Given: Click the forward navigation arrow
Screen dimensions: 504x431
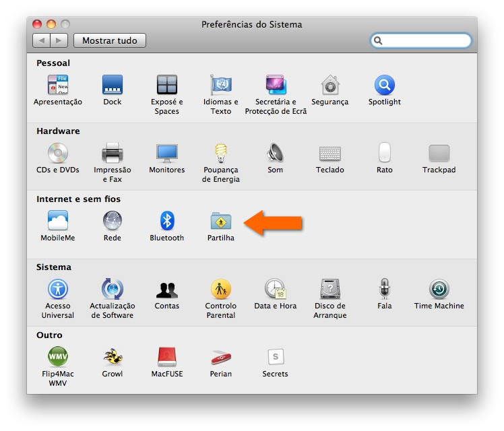Looking at the screenshot, I should coord(59,40).
